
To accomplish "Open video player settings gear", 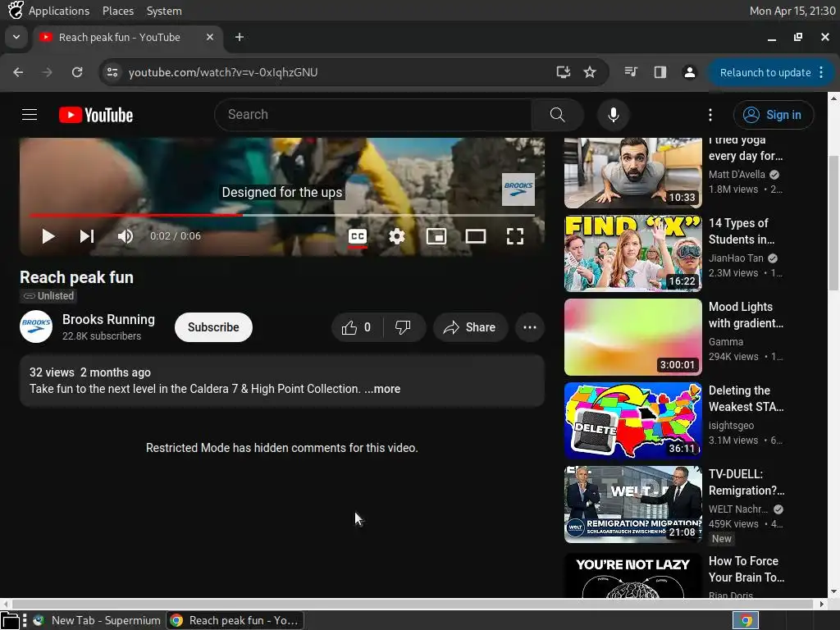I will (x=397, y=236).
